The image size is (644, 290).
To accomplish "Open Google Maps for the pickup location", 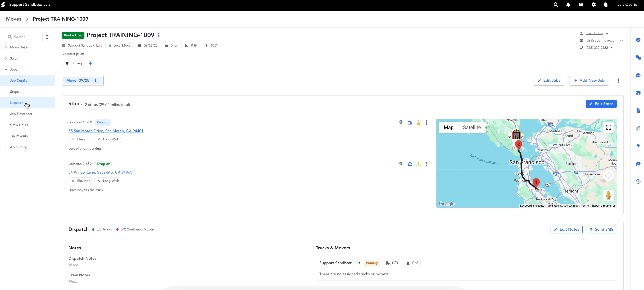I will click(x=401, y=123).
